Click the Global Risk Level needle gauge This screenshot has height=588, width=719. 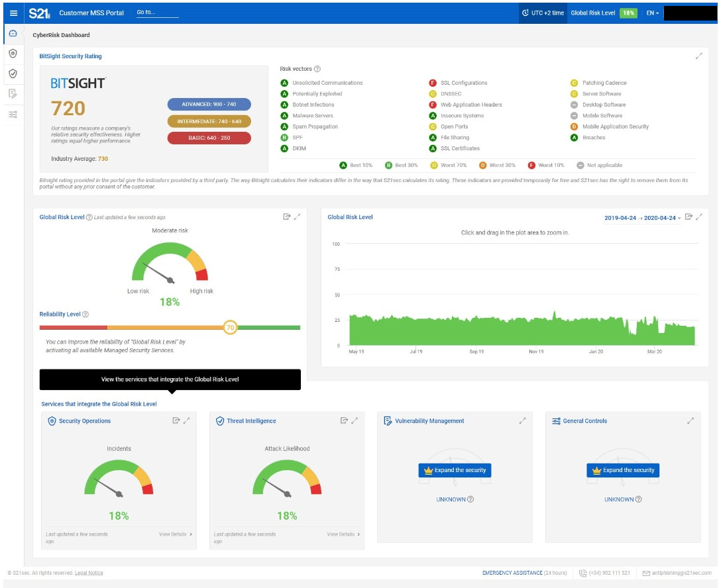tap(170, 262)
